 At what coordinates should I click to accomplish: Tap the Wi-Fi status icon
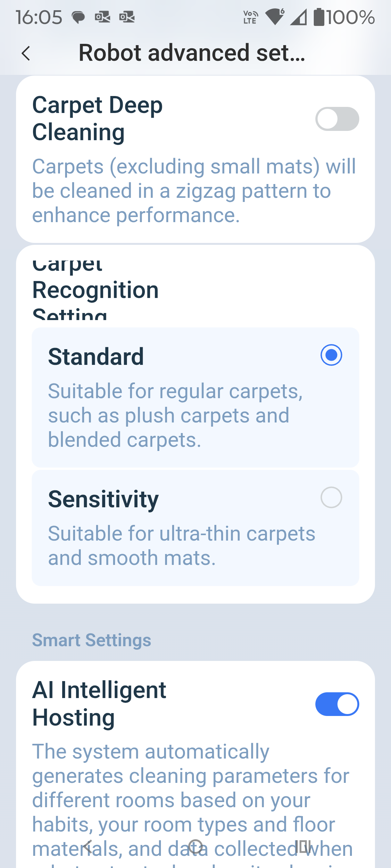(x=275, y=17)
